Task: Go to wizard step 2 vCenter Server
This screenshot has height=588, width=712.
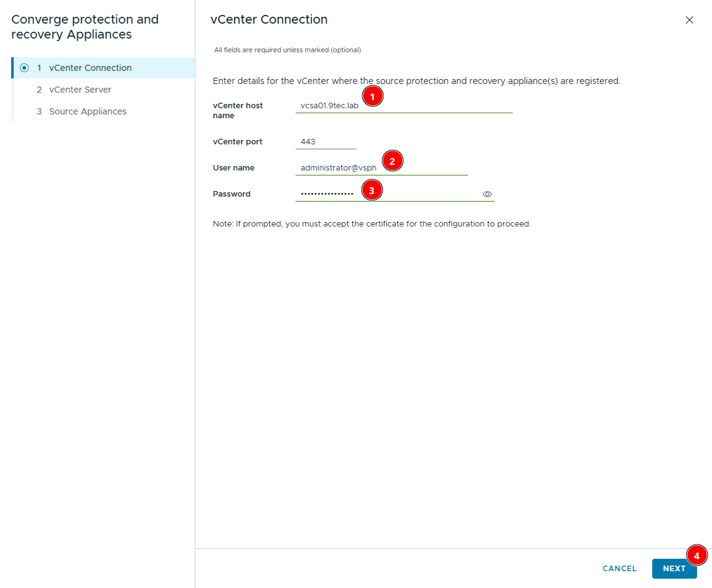Action: 104,90
